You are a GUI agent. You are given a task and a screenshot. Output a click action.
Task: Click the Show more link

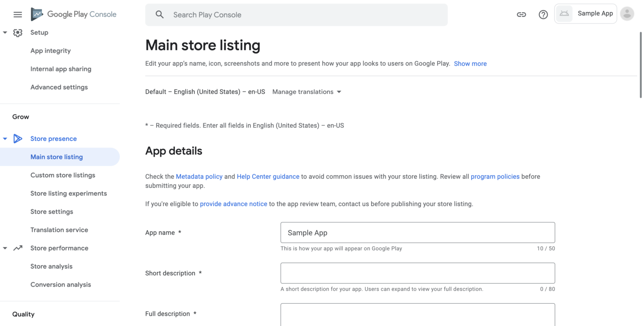pyautogui.click(x=470, y=64)
